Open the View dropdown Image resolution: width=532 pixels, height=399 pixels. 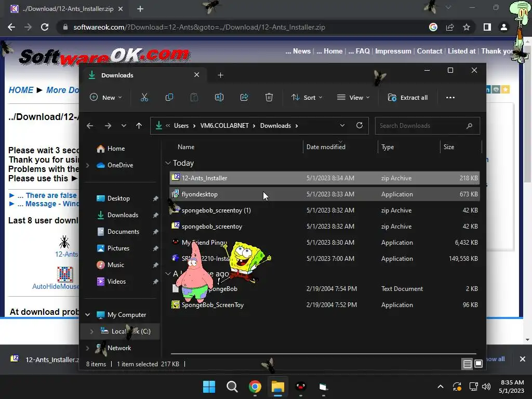tap(353, 98)
